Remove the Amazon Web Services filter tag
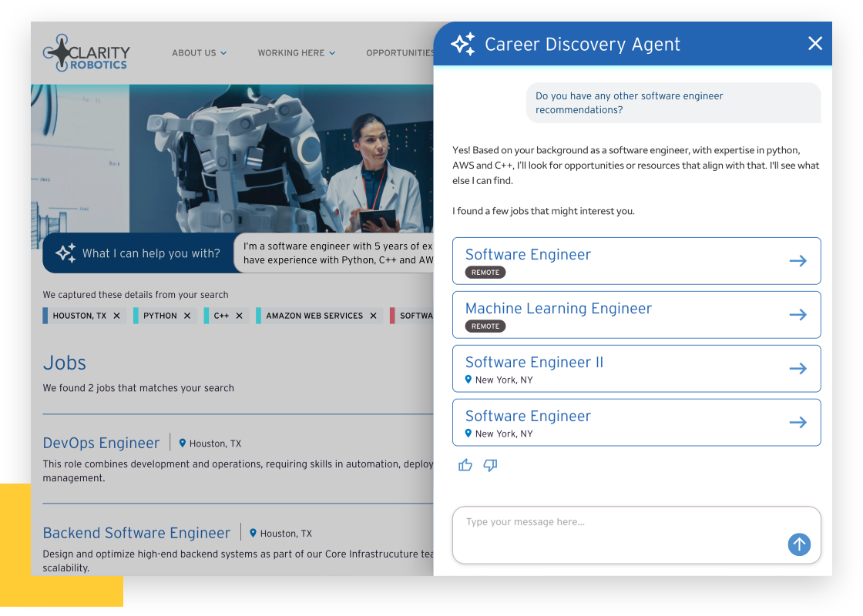The image size is (863, 616). coord(373,316)
